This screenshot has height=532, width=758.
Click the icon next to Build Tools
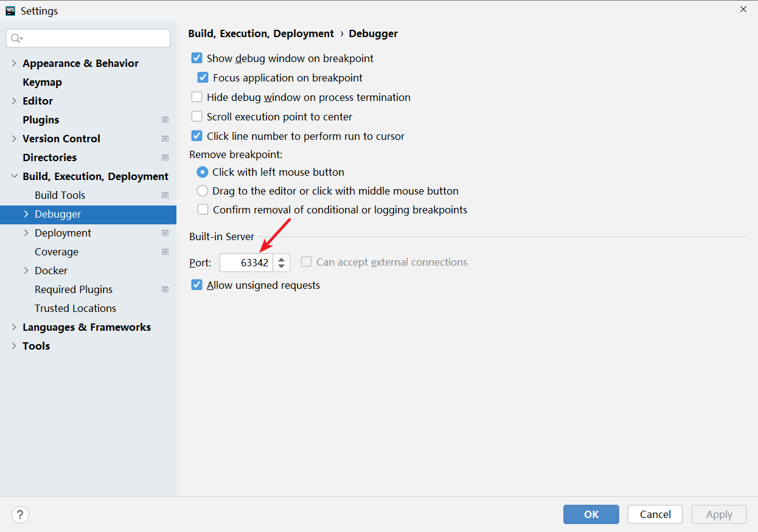pos(165,195)
